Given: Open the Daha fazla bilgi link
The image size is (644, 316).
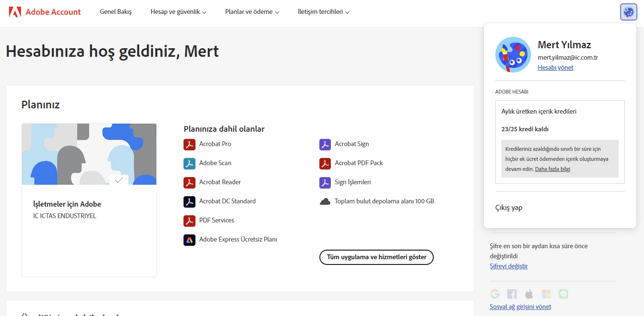Looking at the screenshot, I should click(552, 169).
